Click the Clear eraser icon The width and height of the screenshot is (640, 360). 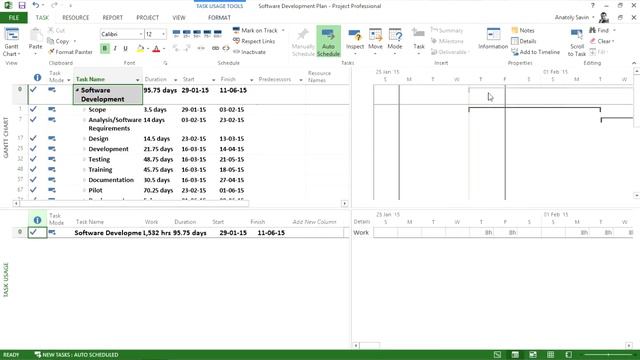point(593,41)
